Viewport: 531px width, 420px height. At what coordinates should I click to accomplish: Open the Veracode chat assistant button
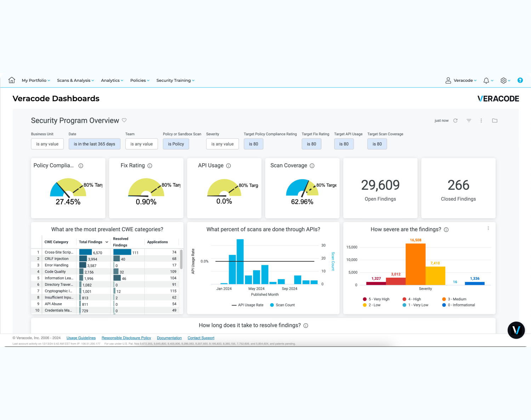click(516, 330)
